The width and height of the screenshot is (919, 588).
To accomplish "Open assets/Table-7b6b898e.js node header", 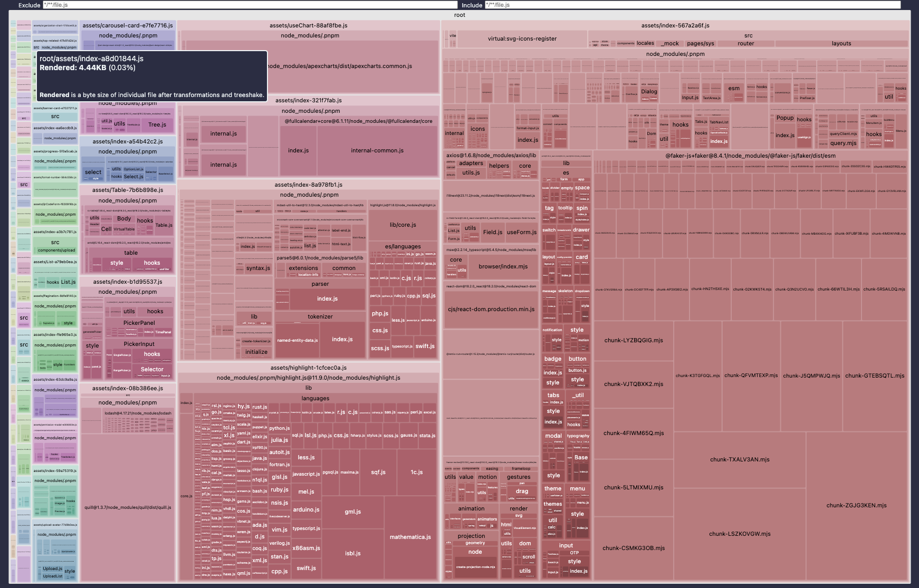I will (128, 190).
